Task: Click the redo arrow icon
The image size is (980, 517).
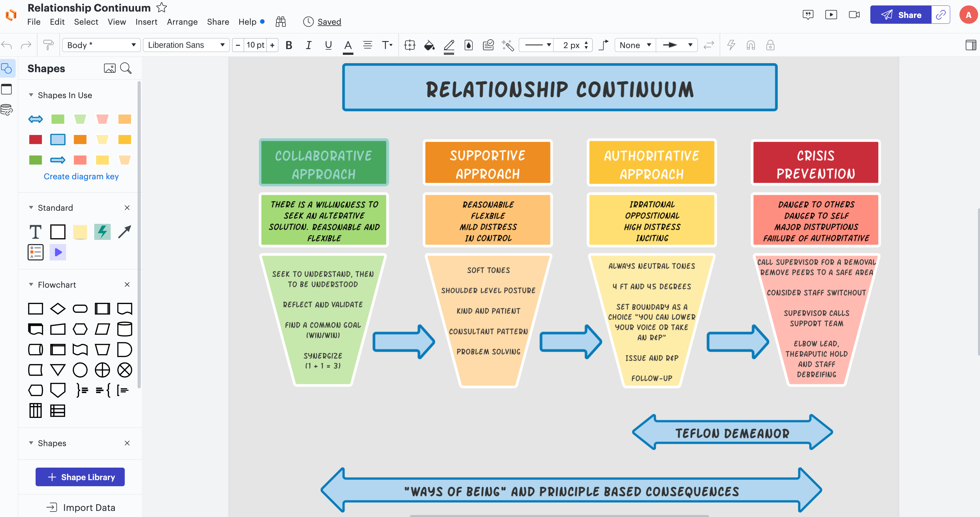Action: point(26,45)
